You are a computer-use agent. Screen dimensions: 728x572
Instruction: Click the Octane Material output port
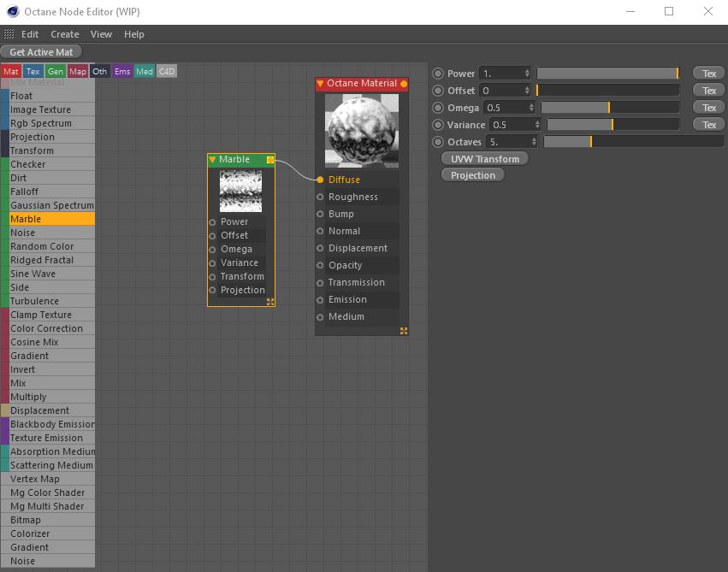(x=404, y=84)
